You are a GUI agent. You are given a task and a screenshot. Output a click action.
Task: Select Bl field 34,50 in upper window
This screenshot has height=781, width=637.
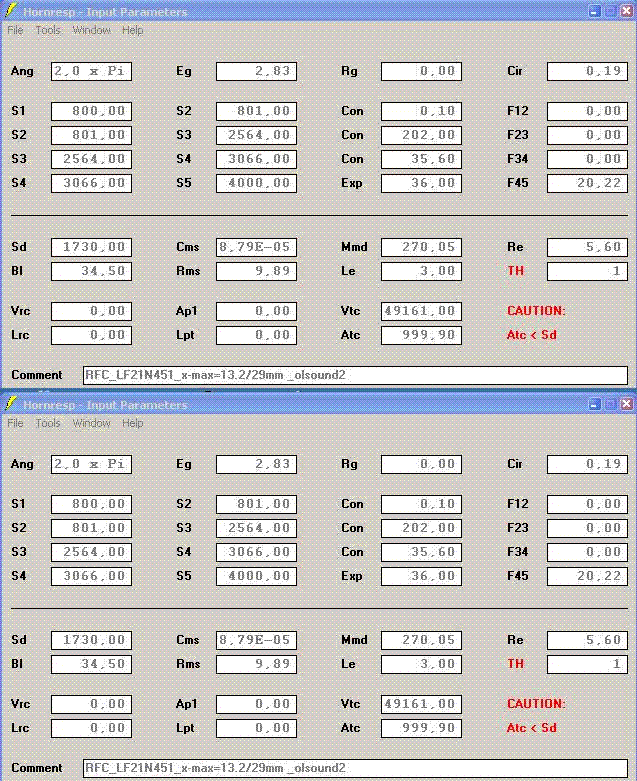pyautogui.click(x=91, y=271)
